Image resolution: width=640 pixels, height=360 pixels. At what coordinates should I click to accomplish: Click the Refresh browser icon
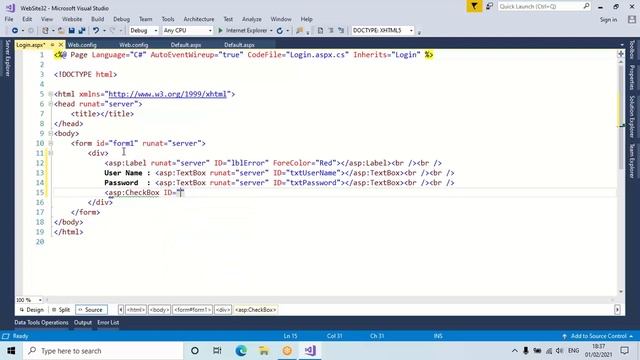(280, 31)
